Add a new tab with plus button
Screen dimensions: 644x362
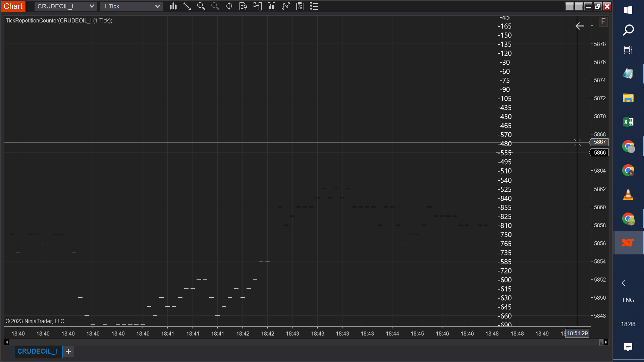coord(68,351)
